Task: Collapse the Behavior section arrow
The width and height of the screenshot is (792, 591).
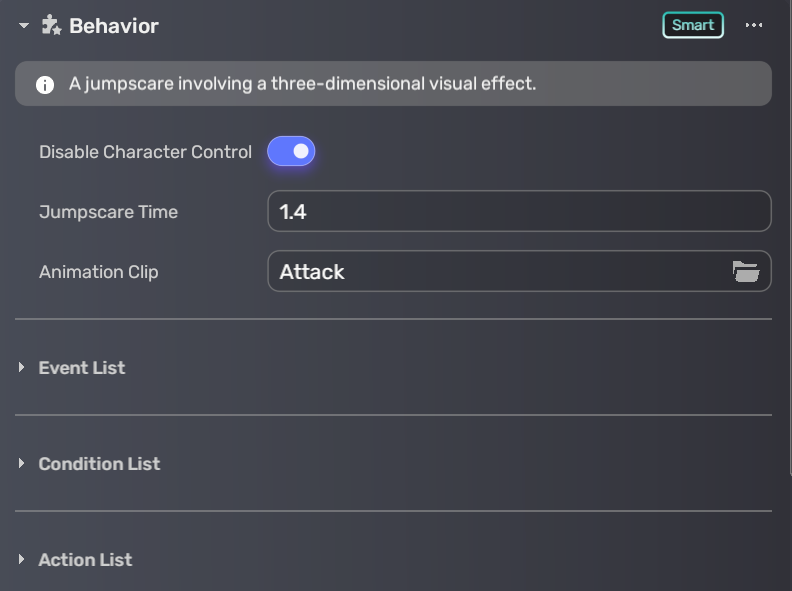Action: 24,26
